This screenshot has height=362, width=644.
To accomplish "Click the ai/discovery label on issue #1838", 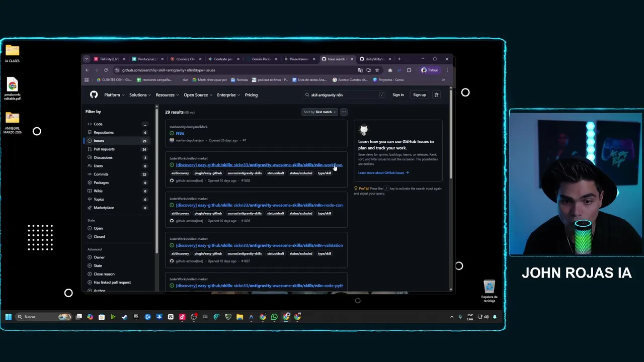I will (180, 173).
